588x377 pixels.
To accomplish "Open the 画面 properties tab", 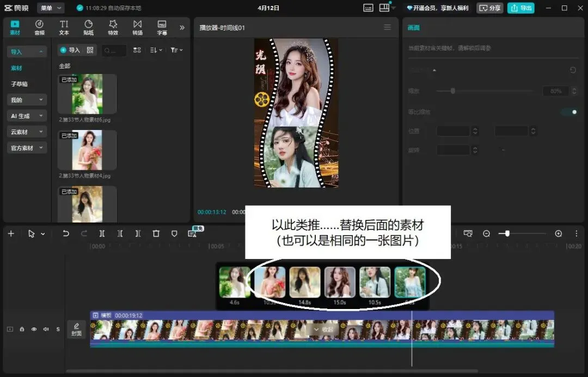I will (414, 27).
